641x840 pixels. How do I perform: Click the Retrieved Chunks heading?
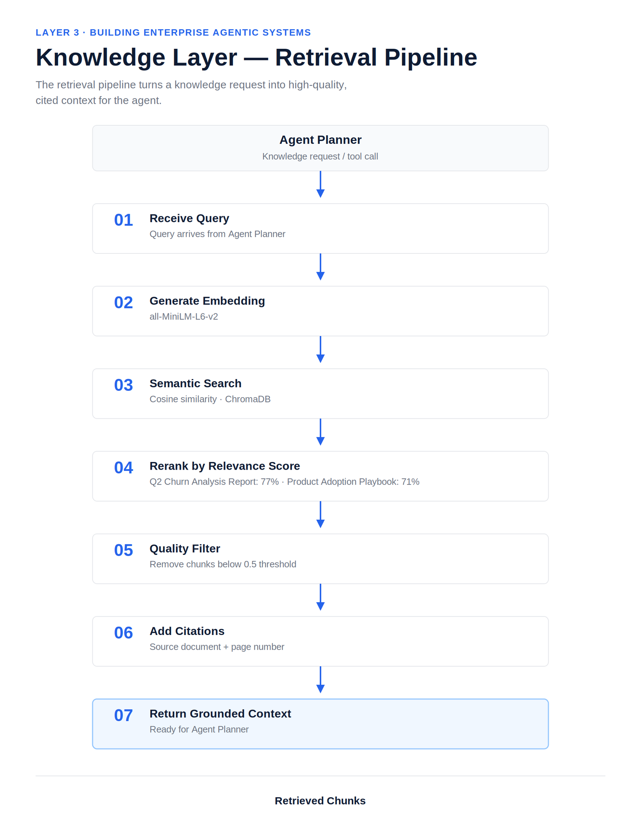tap(320, 801)
